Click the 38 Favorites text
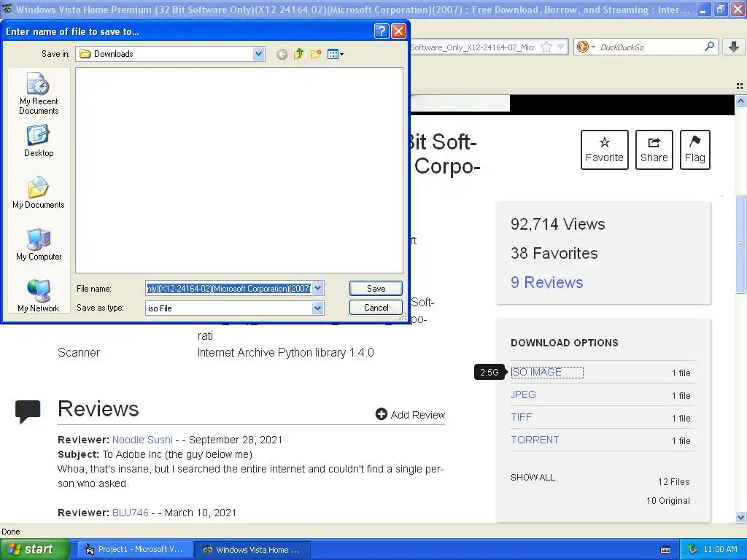This screenshot has width=747, height=560. pos(554,253)
